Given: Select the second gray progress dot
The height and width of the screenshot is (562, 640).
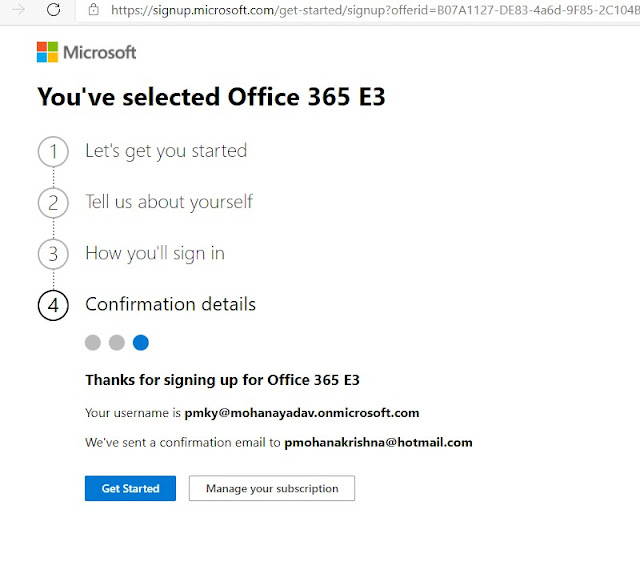Looking at the screenshot, I should click(117, 343).
